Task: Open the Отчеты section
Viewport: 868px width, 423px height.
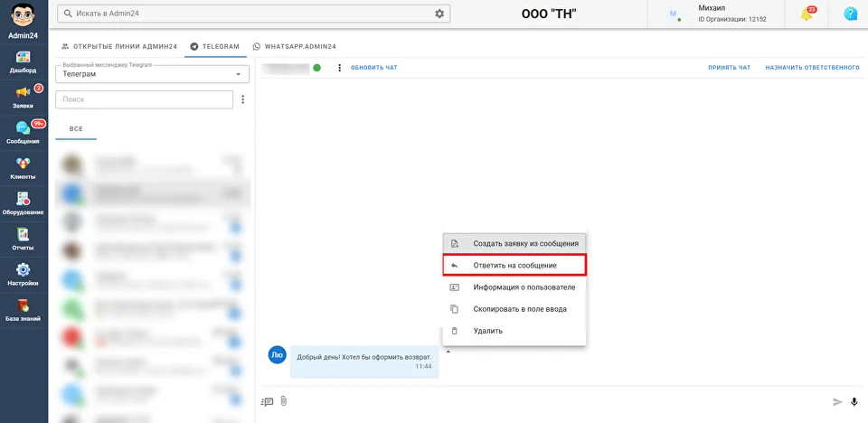Action: pos(24,240)
